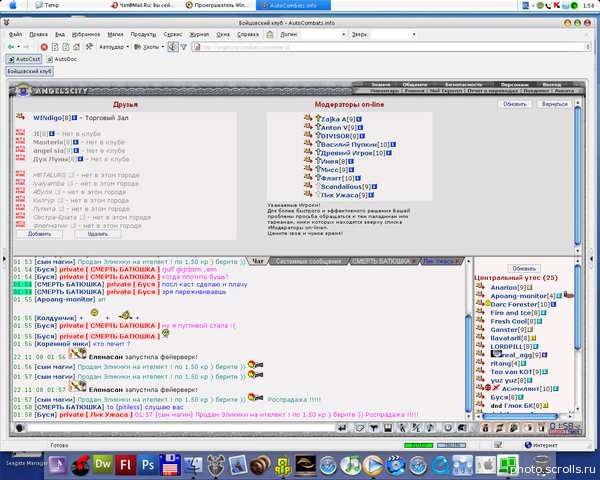Screen dimensions: 600x480
Task: Open the Зверь combo box
Action: point(394,34)
